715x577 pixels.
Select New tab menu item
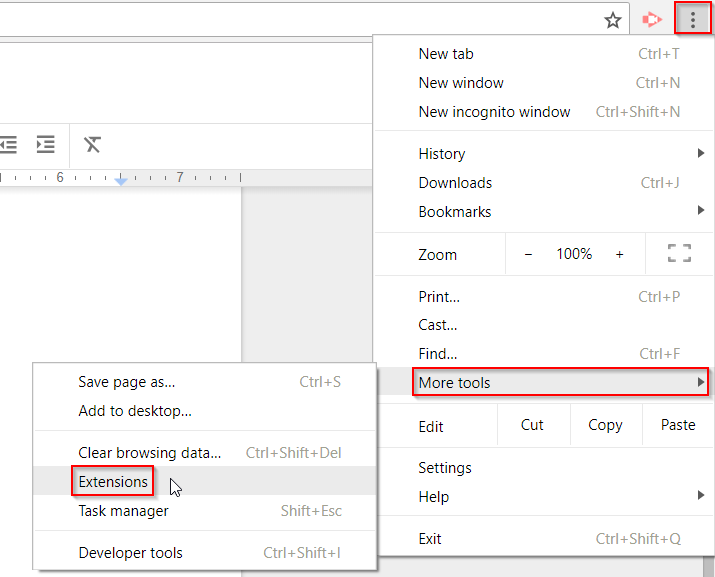[544, 54]
